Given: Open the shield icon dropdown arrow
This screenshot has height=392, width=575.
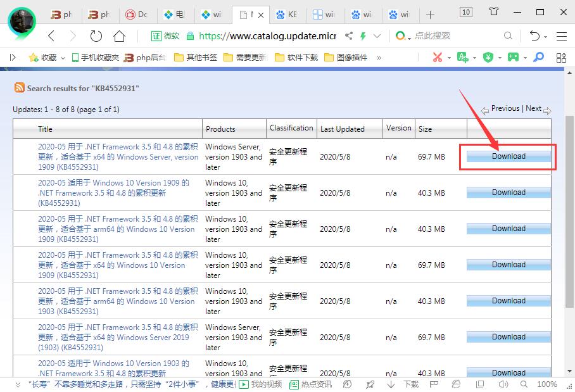Looking at the screenshot, I should point(500,58).
